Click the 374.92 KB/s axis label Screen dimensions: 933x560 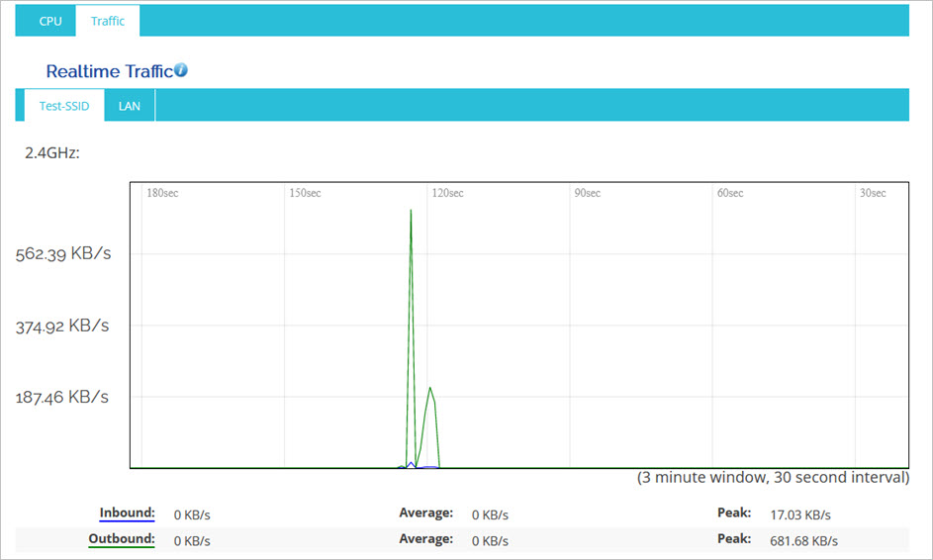point(62,326)
